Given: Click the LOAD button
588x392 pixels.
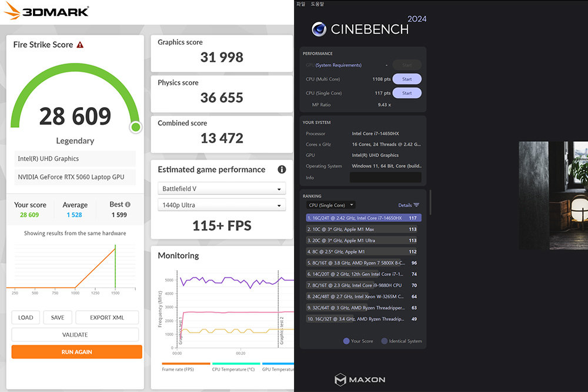Looking at the screenshot, I should (25, 317).
